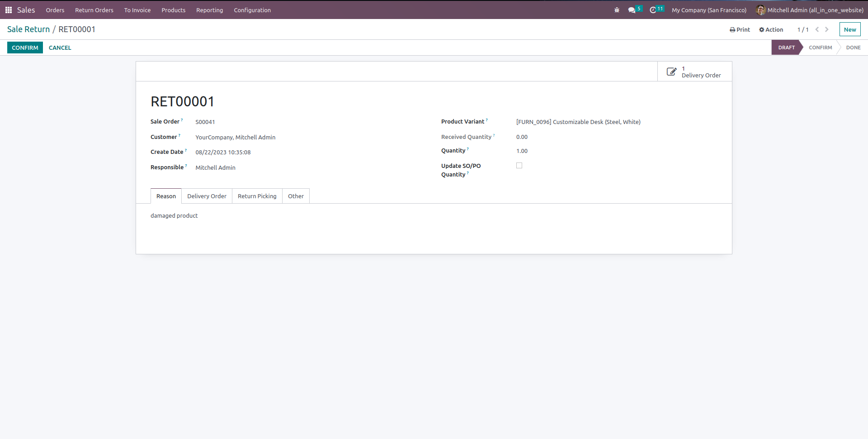
Task: Expand the Products menu
Action: [174, 10]
